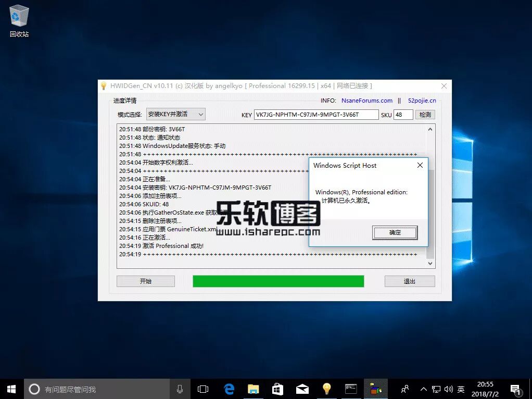Click the HWIDGen title bar lightbulb icon
This screenshot has height=399, width=532.
[104, 86]
